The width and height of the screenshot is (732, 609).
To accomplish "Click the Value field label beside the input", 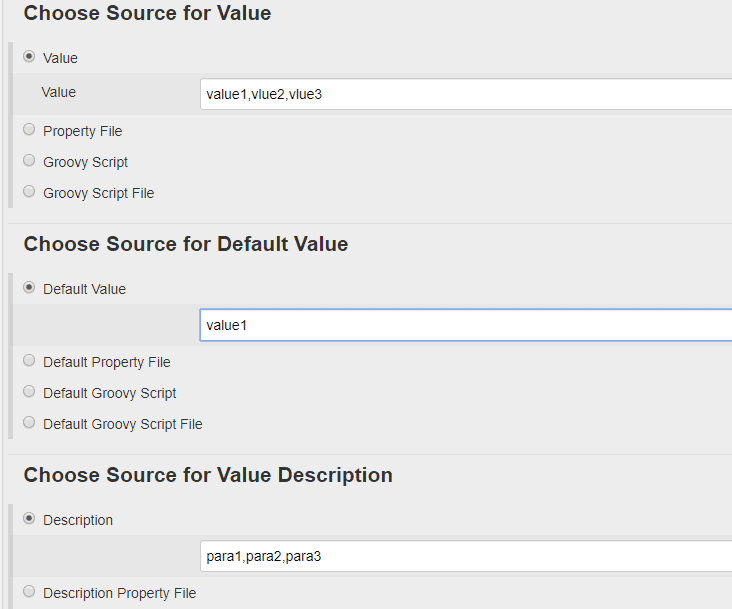I will pos(58,92).
